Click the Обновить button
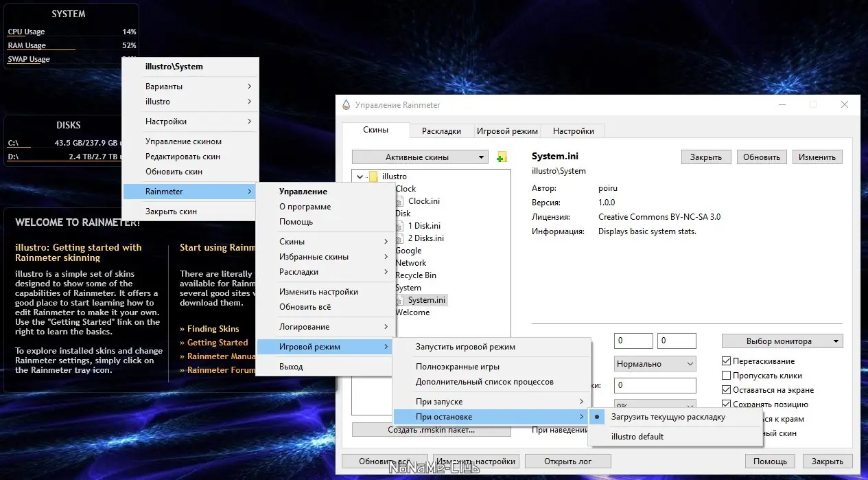 click(x=762, y=157)
